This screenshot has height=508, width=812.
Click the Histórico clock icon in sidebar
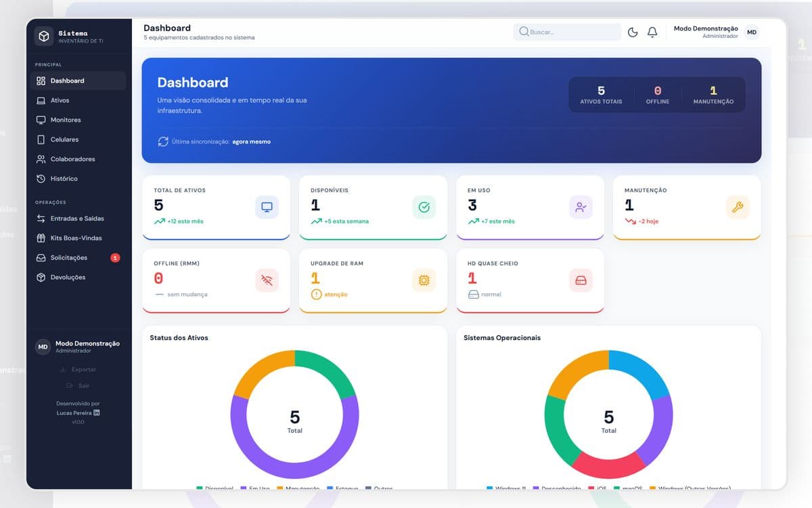click(41, 179)
